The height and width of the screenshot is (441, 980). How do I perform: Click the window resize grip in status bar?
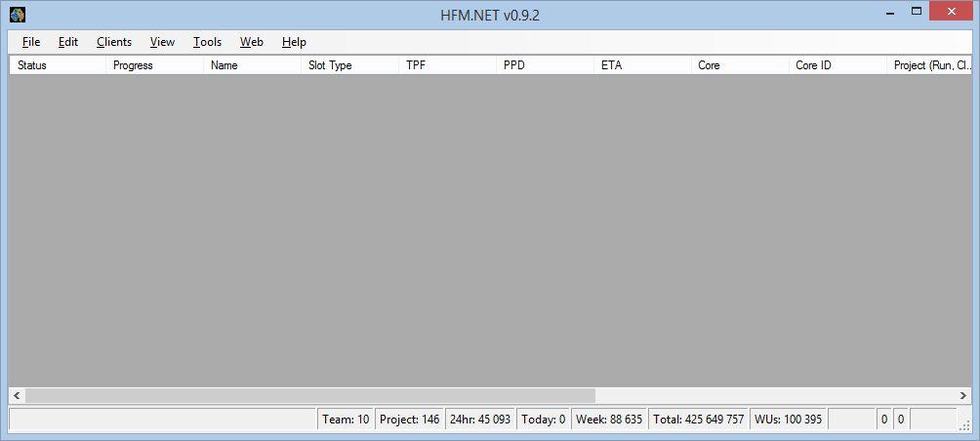coord(965,425)
